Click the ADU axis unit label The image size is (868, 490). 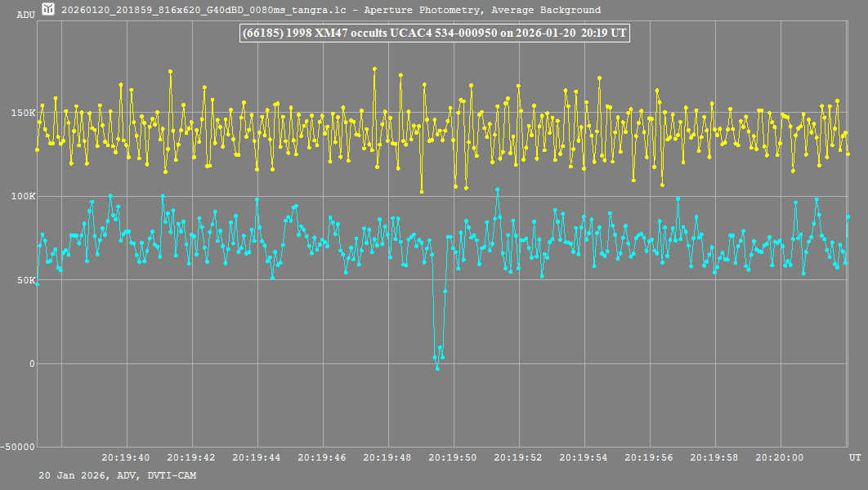click(x=26, y=15)
